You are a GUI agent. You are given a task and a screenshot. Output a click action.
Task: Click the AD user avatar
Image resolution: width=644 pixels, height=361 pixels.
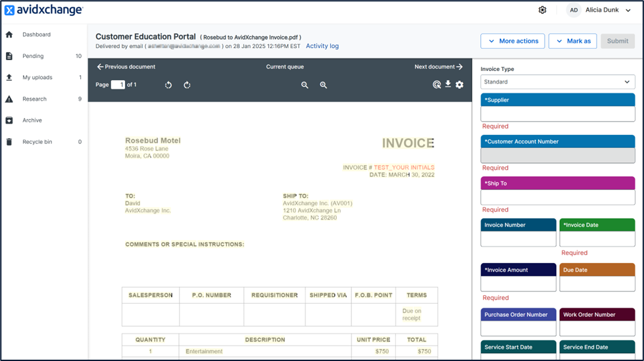point(574,10)
